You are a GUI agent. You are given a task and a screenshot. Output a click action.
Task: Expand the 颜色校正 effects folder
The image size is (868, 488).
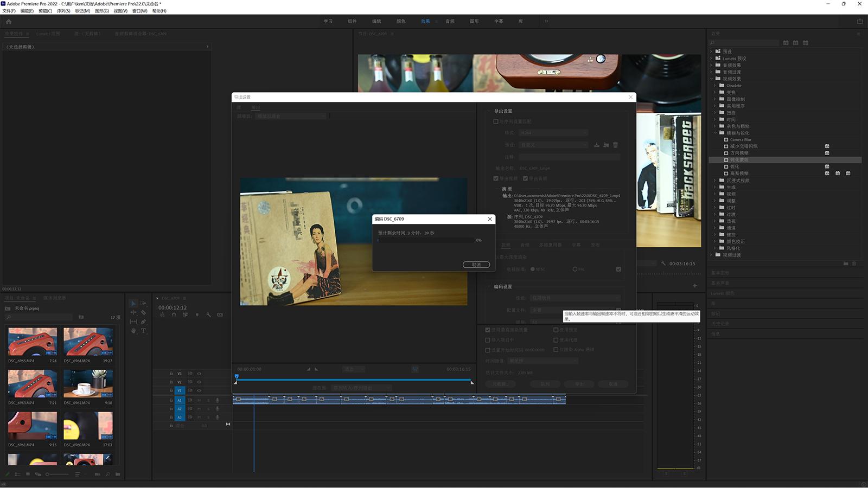point(716,241)
